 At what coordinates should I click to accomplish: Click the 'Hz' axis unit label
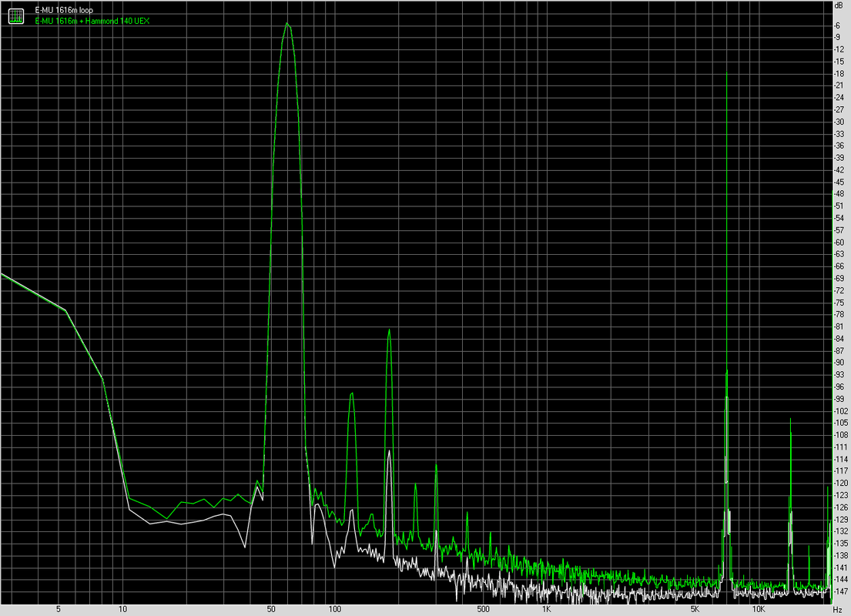[837, 610]
